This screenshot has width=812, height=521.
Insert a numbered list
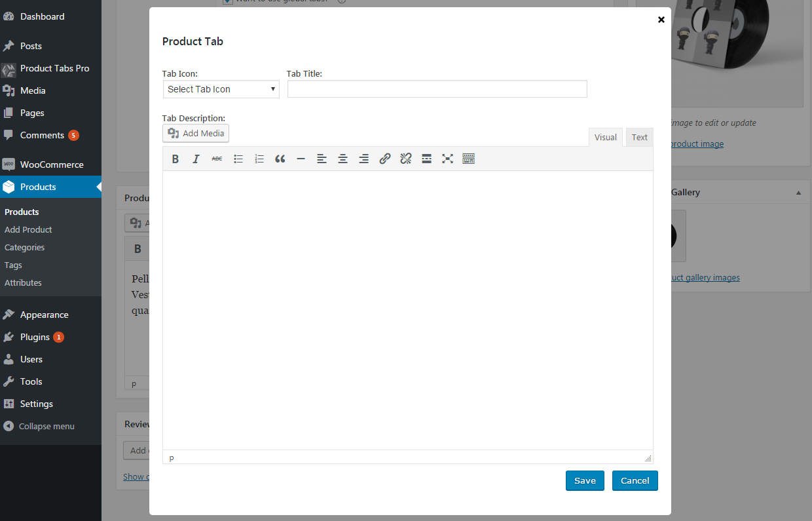259,159
